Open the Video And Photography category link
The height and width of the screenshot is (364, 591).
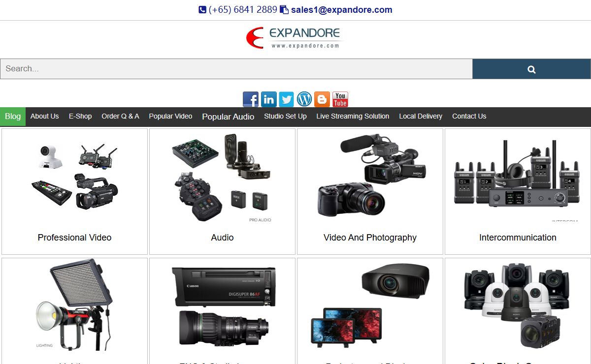coord(370,238)
